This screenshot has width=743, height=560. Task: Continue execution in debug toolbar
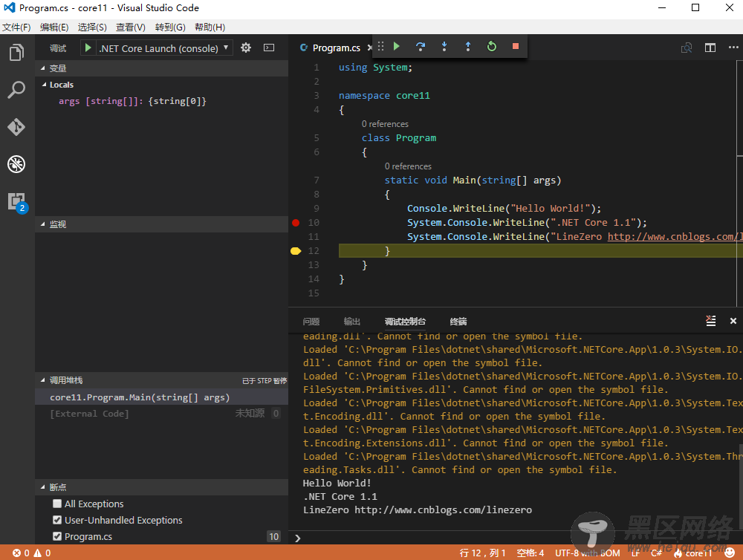[x=397, y=46]
